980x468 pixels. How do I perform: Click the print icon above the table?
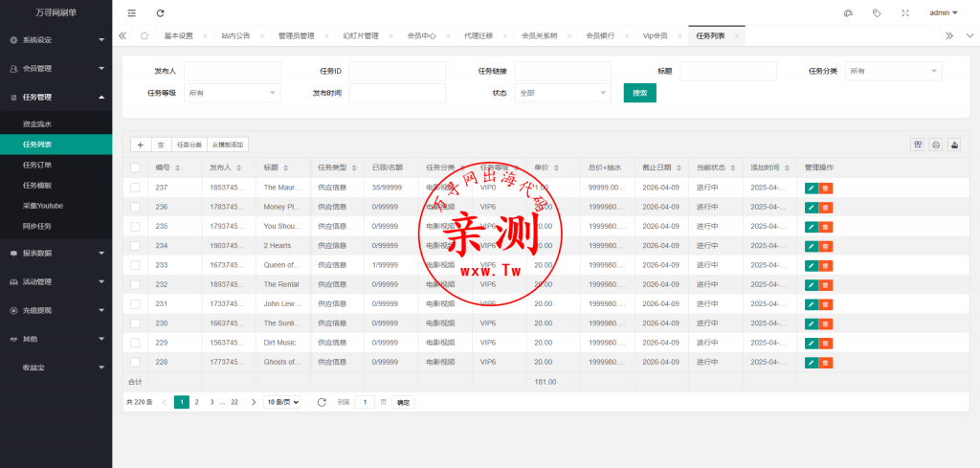point(936,145)
